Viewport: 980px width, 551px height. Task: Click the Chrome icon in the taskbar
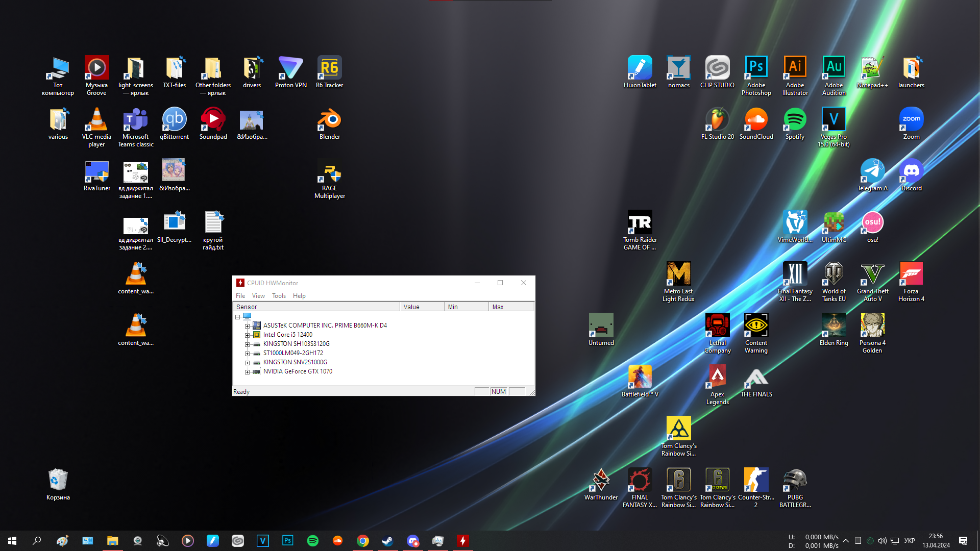point(363,541)
